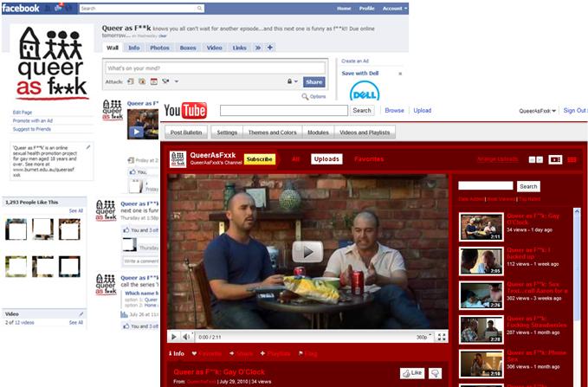The height and width of the screenshot is (387, 588).
Task: Open the post privacy lock dropdown
Action: coord(295,82)
